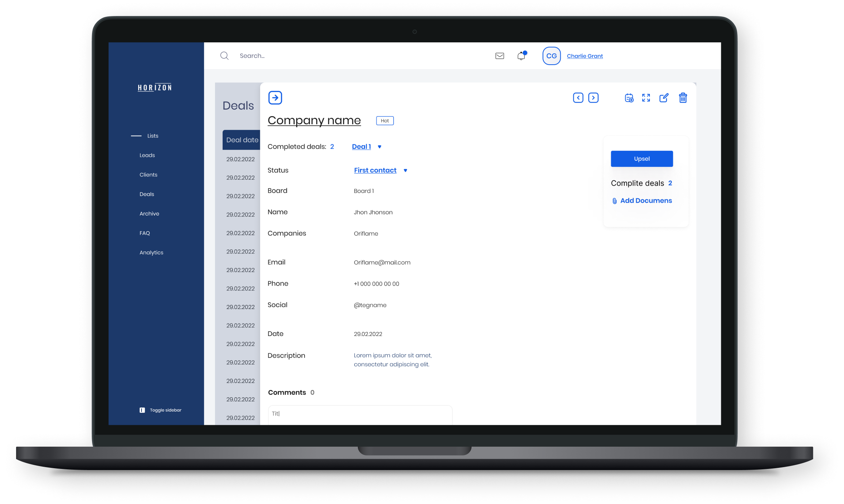Click the Comments title input field

(x=360, y=414)
